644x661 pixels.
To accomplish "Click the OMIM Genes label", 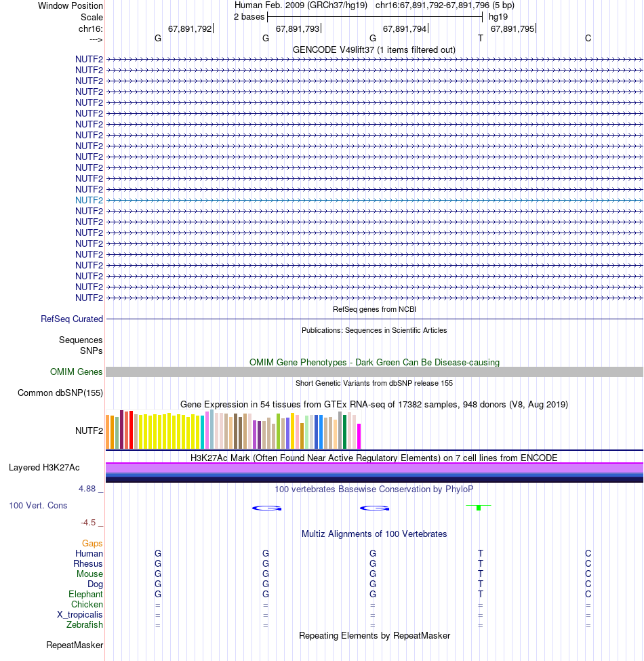I will click(77, 372).
